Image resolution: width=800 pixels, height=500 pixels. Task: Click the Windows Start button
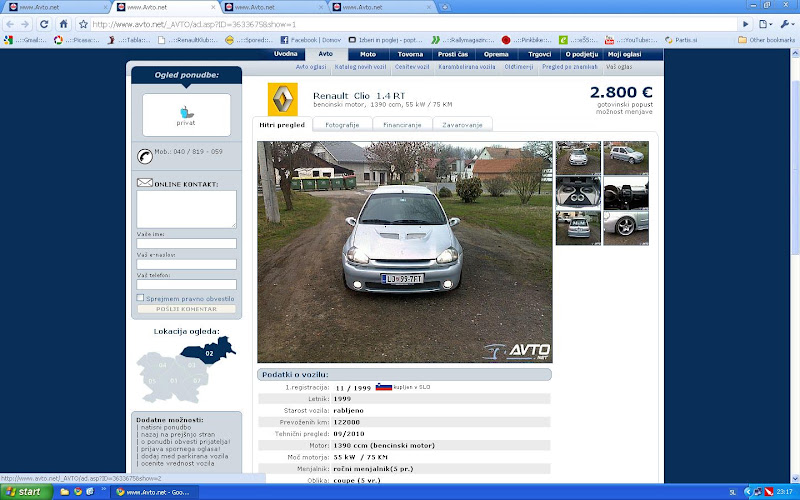[x=26, y=492]
